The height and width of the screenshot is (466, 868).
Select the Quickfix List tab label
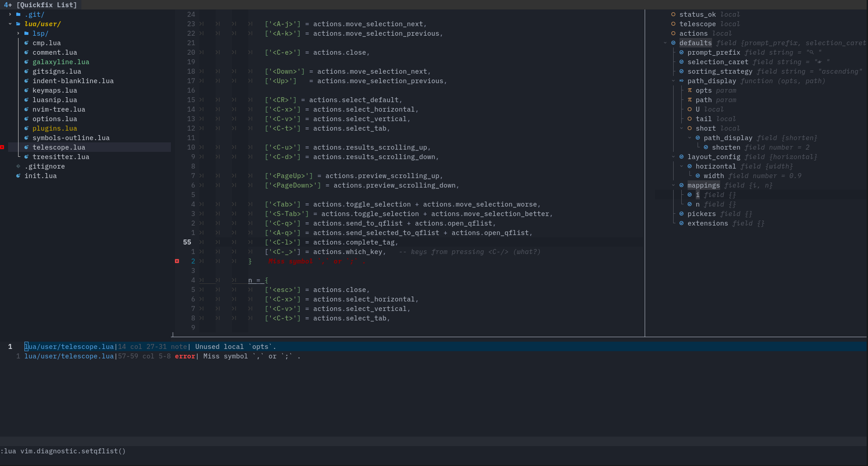click(47, 5)
